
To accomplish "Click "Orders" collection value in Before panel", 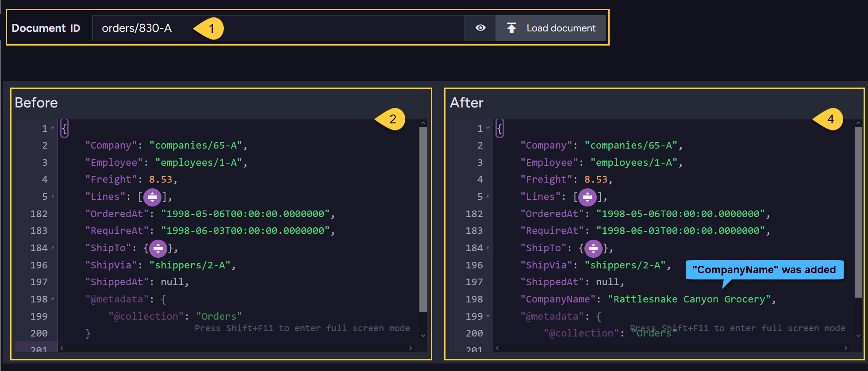I will point(219,317).
